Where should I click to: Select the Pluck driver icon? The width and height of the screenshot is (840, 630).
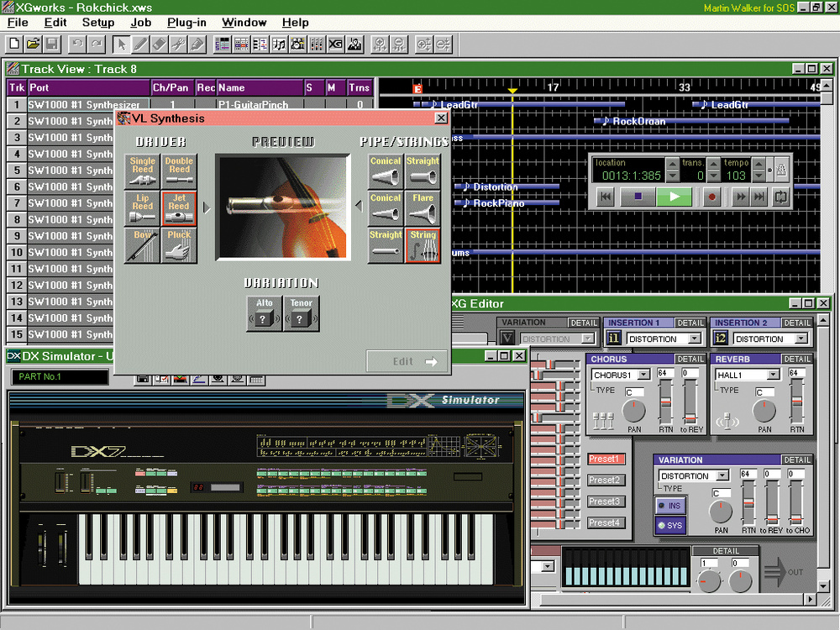[x=179, y=245]
